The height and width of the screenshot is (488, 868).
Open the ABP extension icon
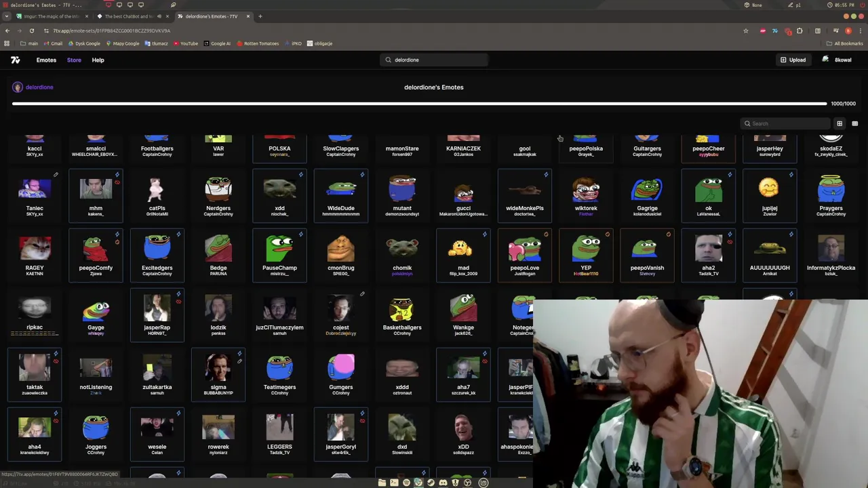[x=763, y=30]
